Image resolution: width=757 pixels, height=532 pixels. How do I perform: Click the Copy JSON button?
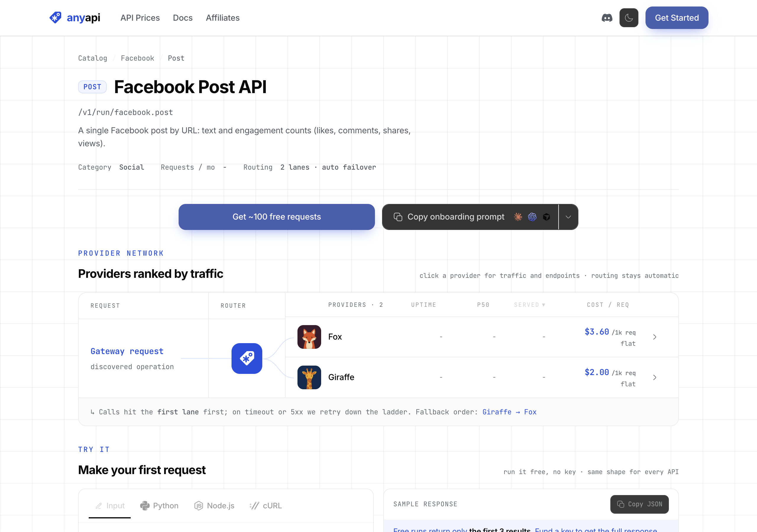[x=639, y=504]
